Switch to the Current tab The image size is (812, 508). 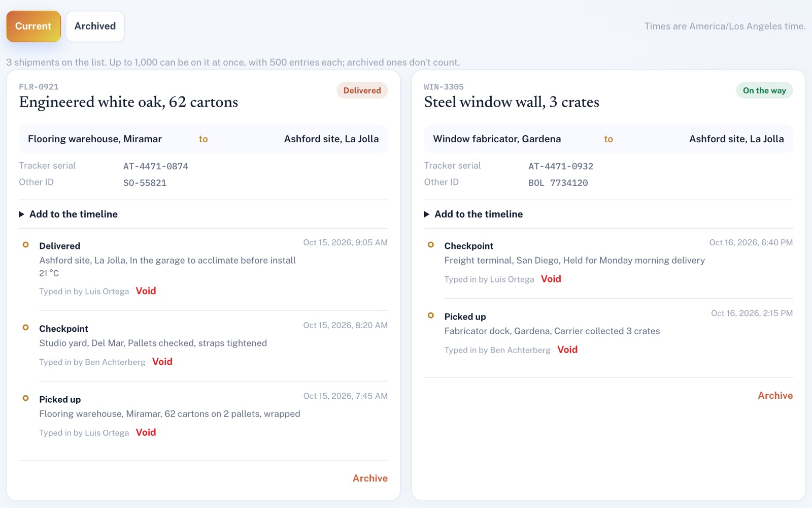(x=33, y=26)
